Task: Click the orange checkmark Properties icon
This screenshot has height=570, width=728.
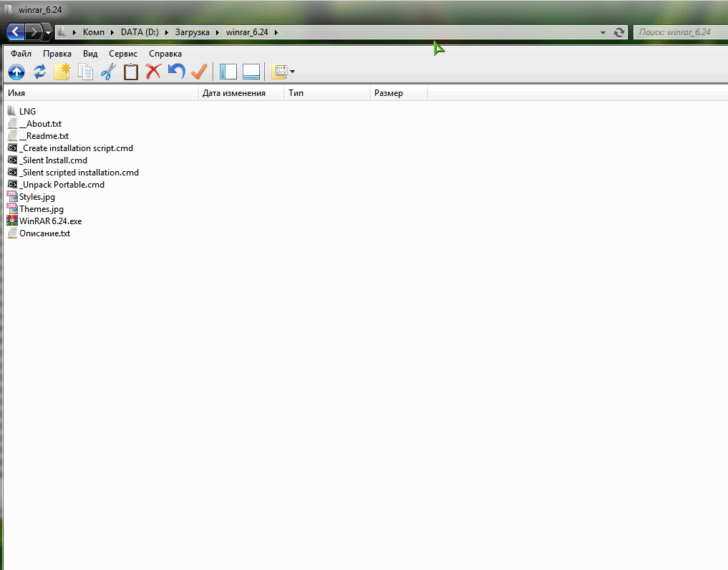Action: (199, 72)
